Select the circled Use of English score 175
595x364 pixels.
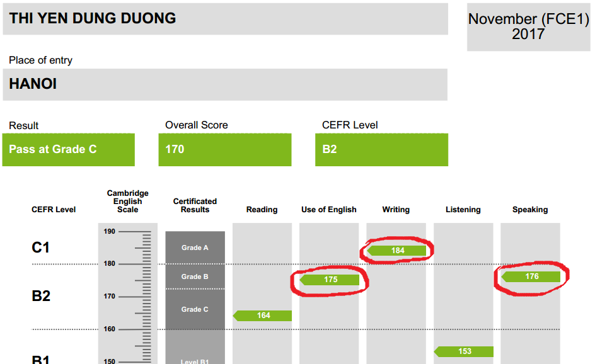(330, 280)
